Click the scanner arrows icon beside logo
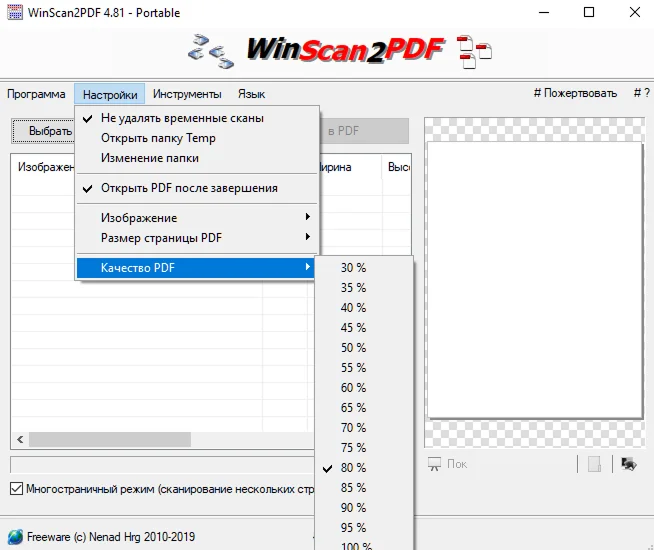The image size is (654, 550). (211, 51)
